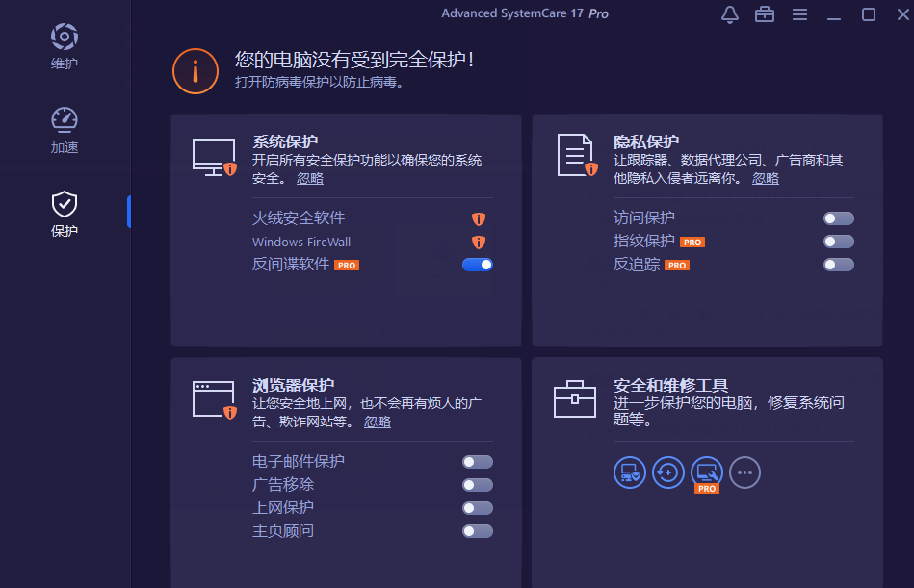914x588 pixels.
Task: Click 忽略 link under 隐私保护
Action: pos(766,179)
